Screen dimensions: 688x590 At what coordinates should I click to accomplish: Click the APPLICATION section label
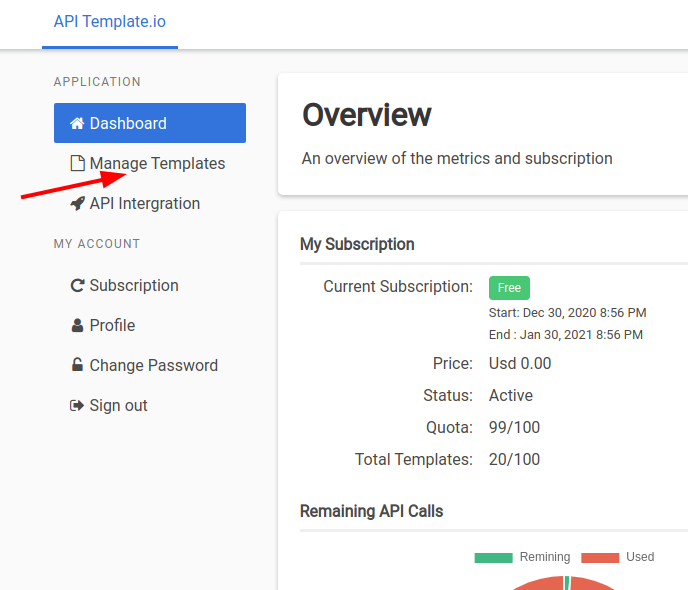coord(97,82)
